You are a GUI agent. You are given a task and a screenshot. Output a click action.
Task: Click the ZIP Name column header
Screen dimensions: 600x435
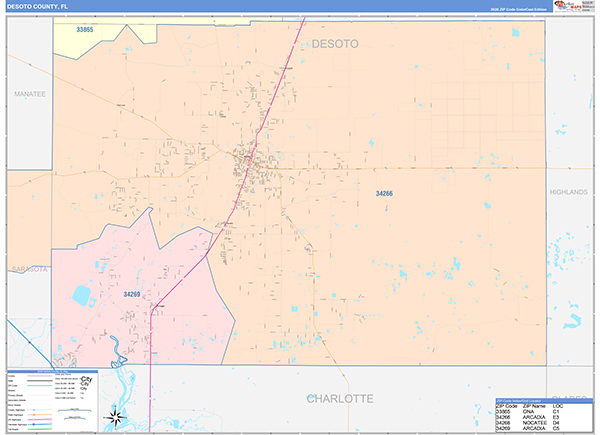[534, 406]
